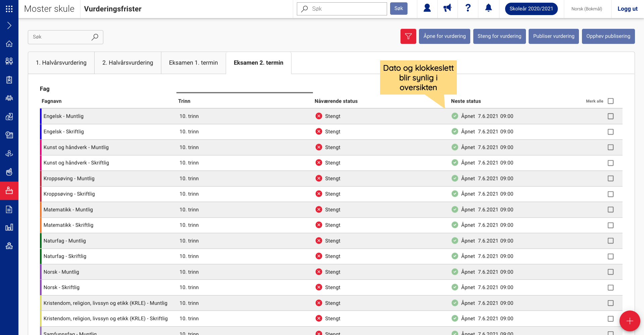Click the Nåværende status column header
Screen dimensions: 644x335
click(x=336, y=101)
